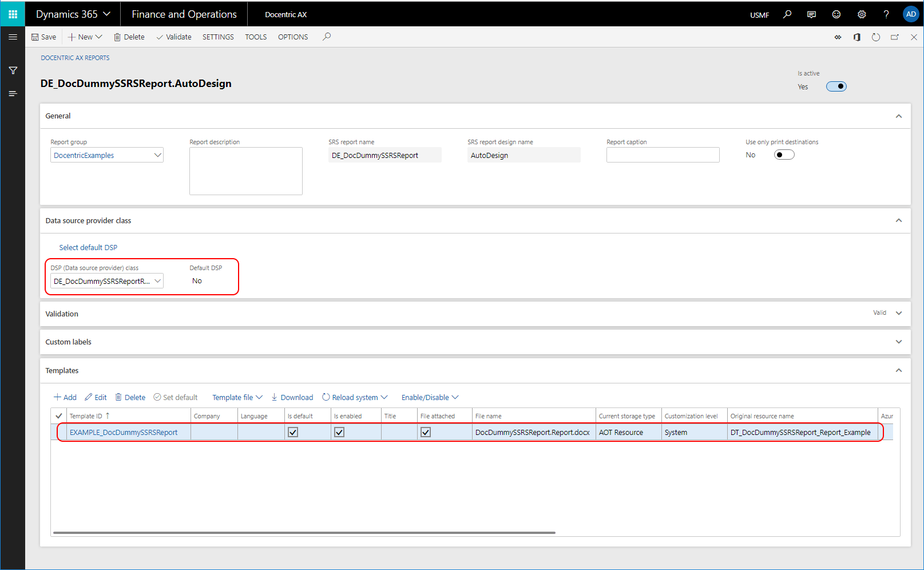Open the Dynamics 365 app launcher waffle
Viewport: 924px width, 570px height.
pos(13,14)
